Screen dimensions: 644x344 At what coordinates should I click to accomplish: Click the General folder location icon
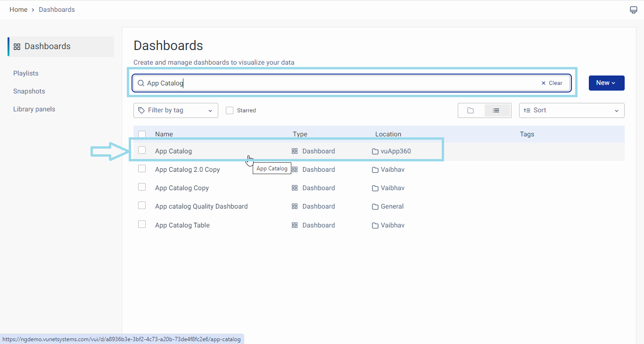(375, 207)
